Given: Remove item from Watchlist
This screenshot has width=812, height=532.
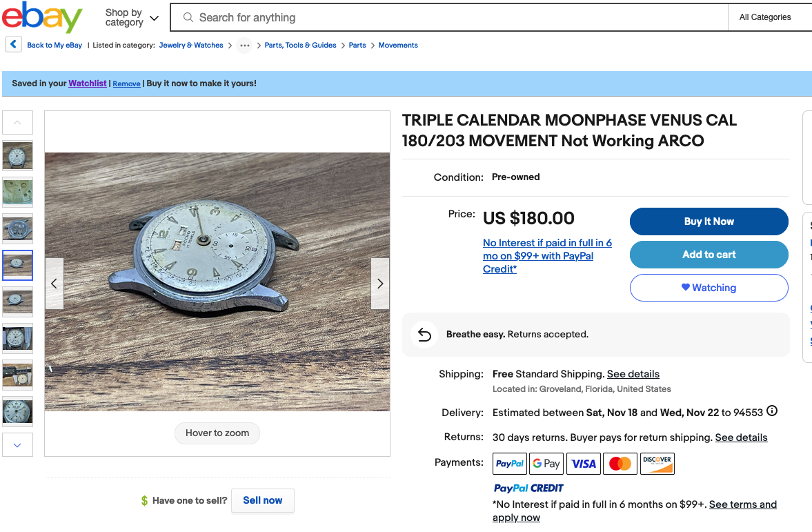Looking at the screenshot, I should pos(126,83).
